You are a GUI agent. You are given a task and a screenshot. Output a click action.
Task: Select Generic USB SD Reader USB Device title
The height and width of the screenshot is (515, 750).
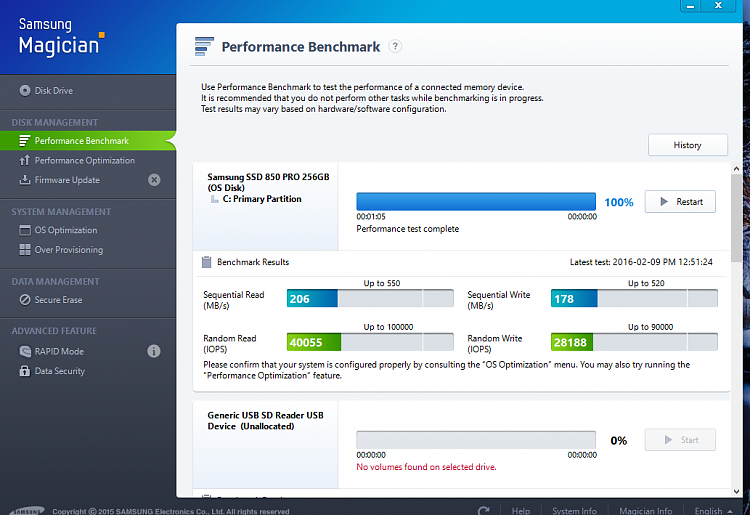tap(265, 421)
